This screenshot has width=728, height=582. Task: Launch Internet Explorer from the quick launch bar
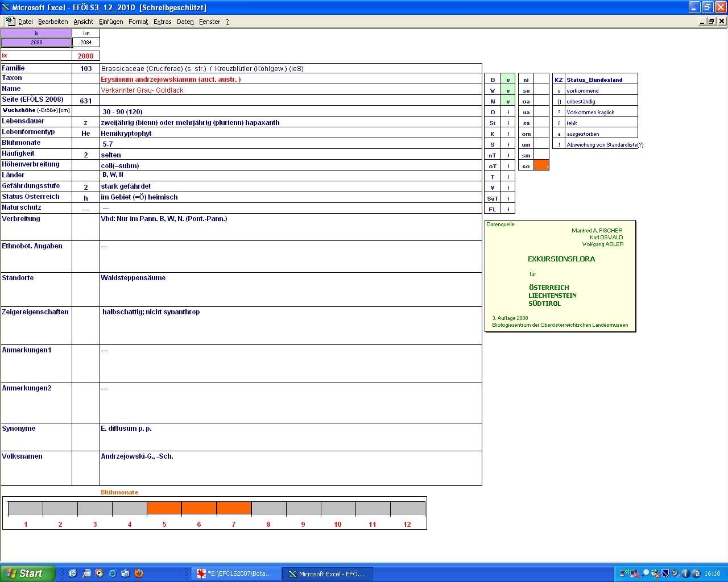pyautogui.click(x=112, y=573)
